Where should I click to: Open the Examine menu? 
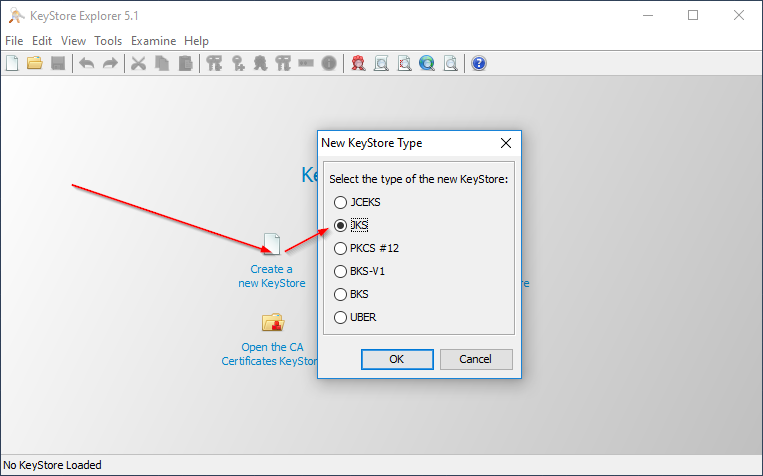pos(152,41)
